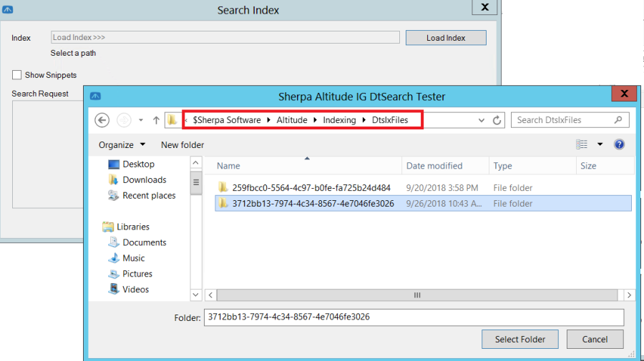
Task: Click the change view icon
Action: 582,144
